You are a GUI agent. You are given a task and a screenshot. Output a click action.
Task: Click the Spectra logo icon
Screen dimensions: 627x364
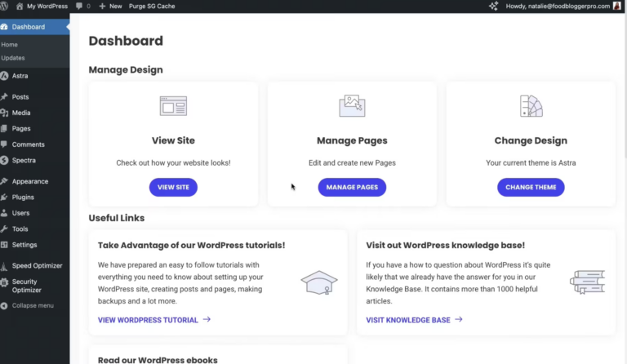point(4,160)
